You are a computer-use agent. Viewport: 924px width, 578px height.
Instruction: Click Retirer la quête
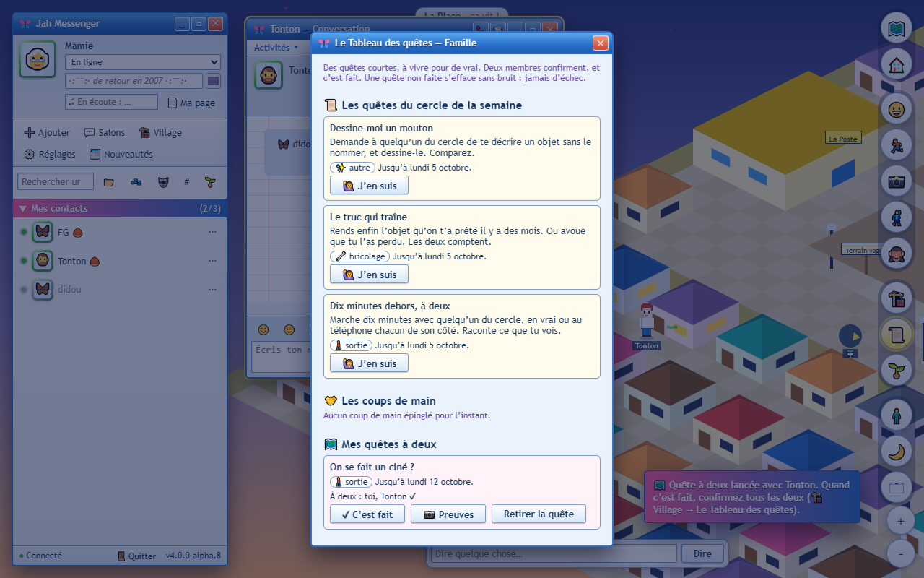539,514
